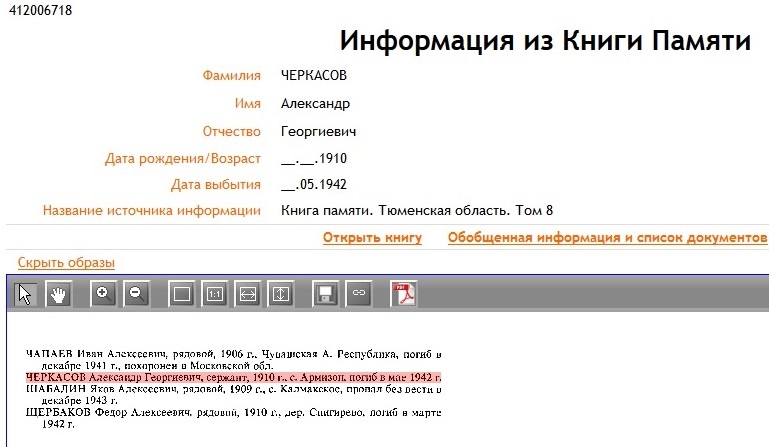Export the document as PDF
769x447 pixels.
pyautogui.click(x=403, y=294)
